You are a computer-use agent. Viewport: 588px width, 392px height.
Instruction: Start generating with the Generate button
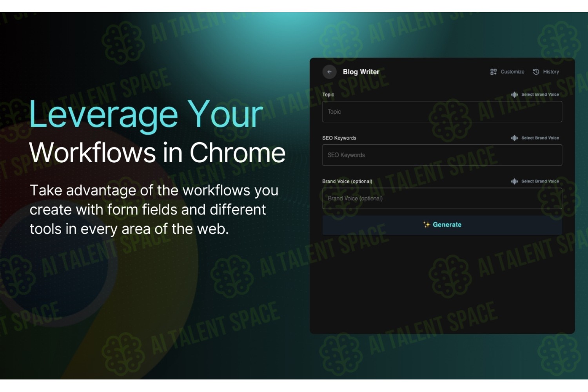(x=442, y=225)
